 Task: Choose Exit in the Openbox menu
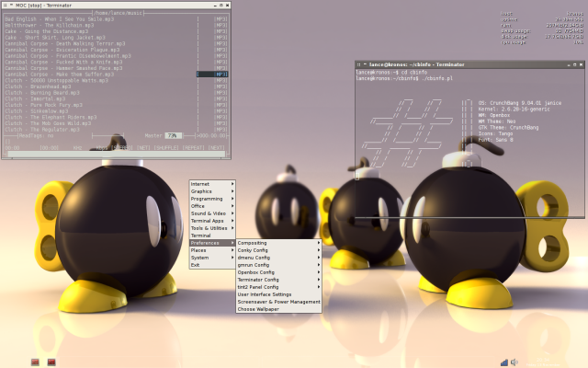pyautogui.click(x=212, y=265)
